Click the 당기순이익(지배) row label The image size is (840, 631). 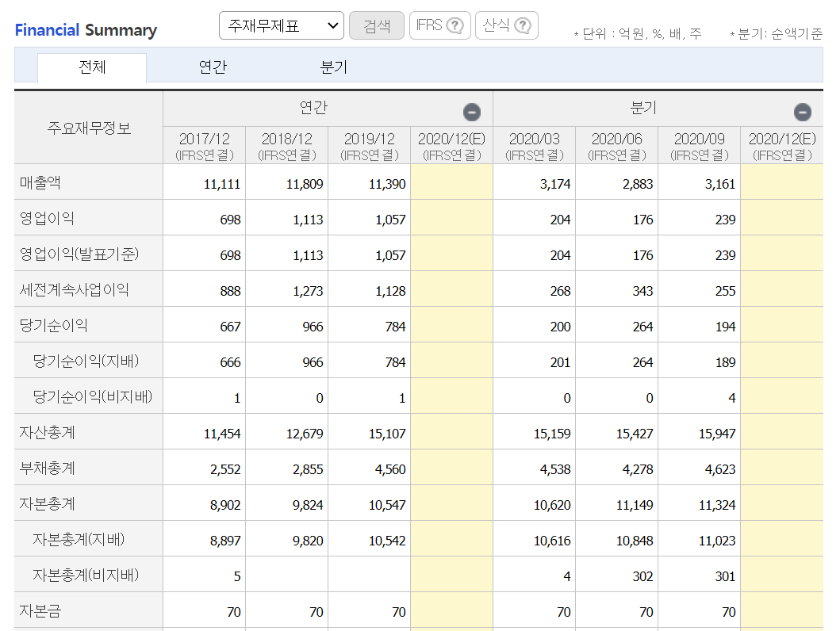[86, 361]
